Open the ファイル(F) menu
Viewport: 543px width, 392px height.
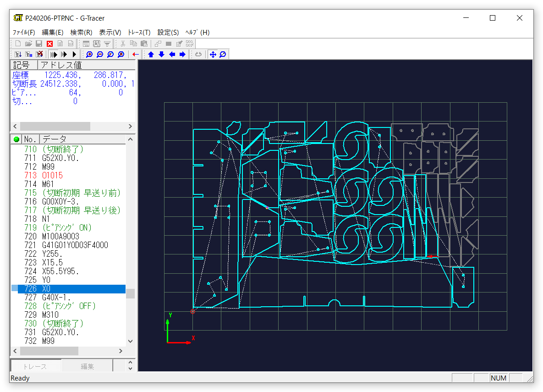24,33
